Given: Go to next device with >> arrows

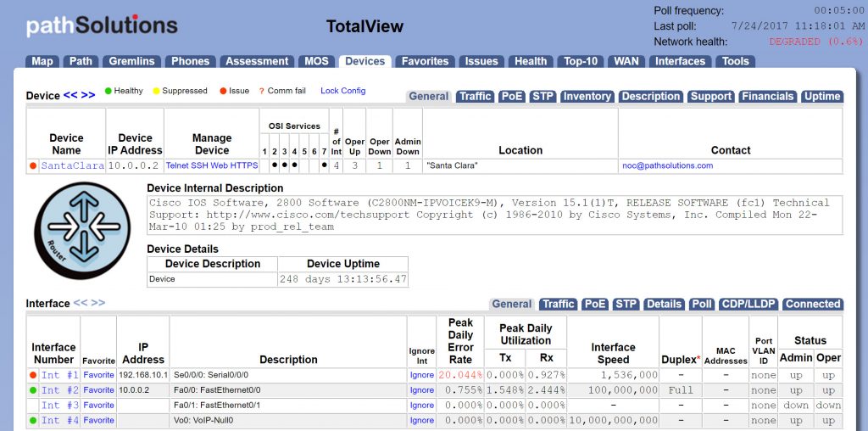Looking at the screenshot, I should point(88,96).
